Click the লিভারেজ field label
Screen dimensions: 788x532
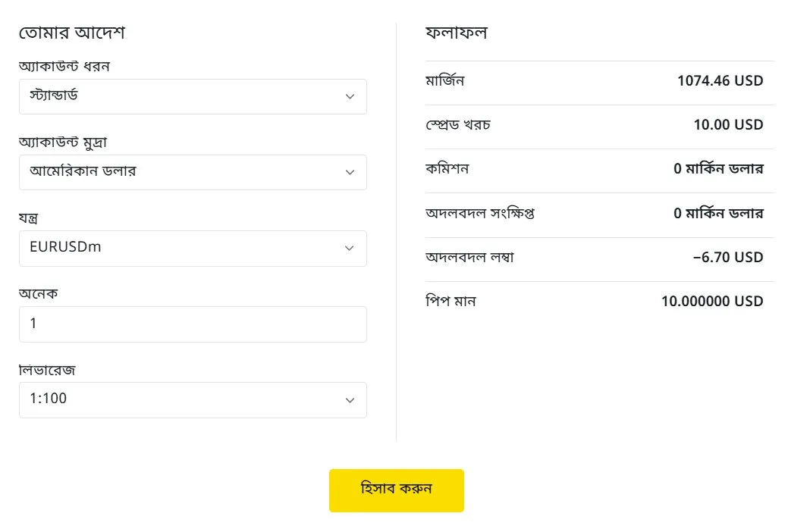pos(32,370)
